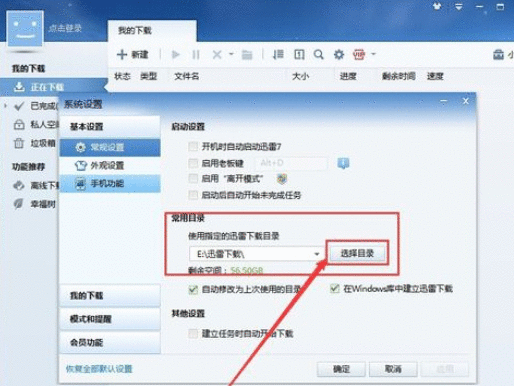Select 常规设置 in settings sidebar
The width and height of the screenshot is (514, 386).
tap(110, 147)
